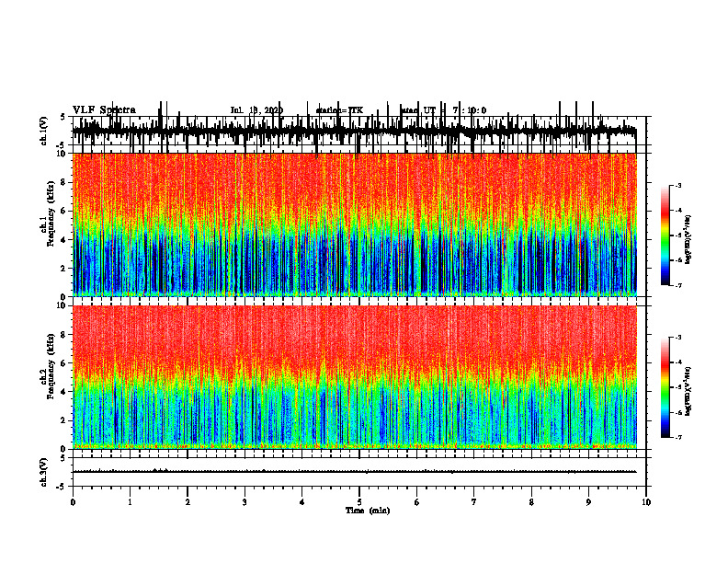Click the time axis tick label 1
Screen dimensions: 728x563
[x=130, y=502]
